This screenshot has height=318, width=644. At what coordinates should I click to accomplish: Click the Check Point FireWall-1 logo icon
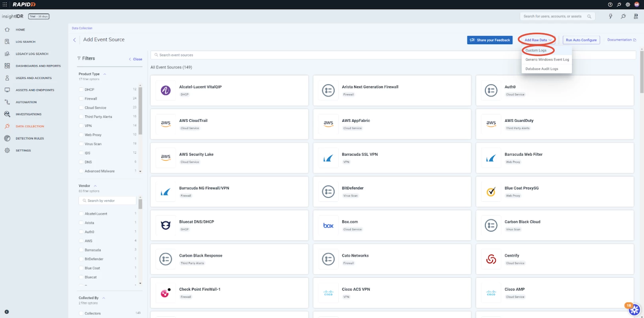pos(166,293)
